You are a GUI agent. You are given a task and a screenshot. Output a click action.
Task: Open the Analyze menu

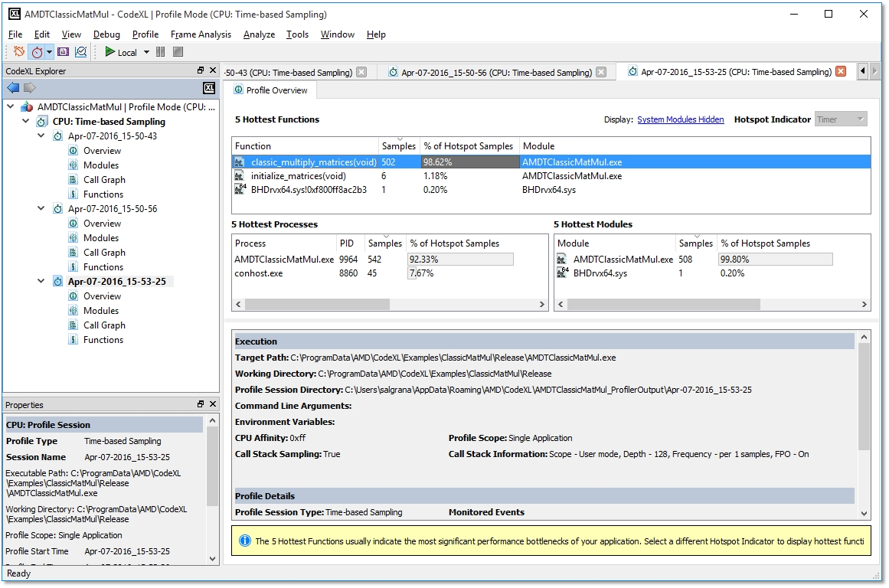[x=259, y=34]
